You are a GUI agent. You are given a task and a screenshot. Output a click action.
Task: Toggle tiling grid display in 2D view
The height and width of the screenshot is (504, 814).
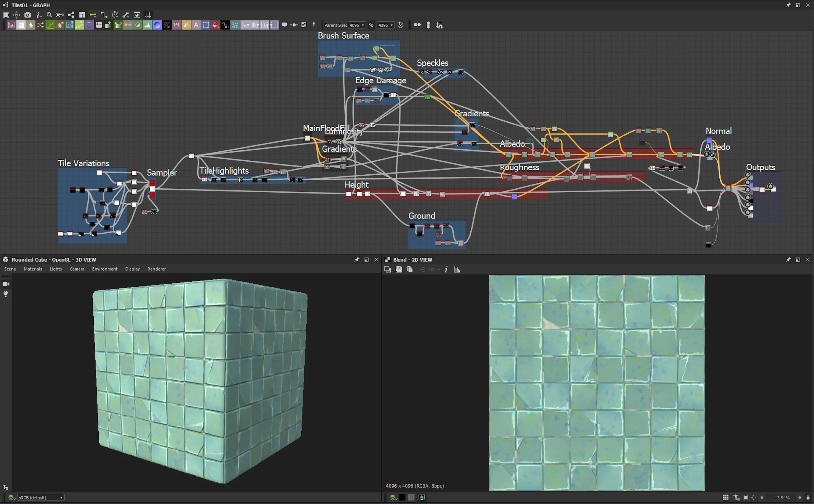(726, 497)
